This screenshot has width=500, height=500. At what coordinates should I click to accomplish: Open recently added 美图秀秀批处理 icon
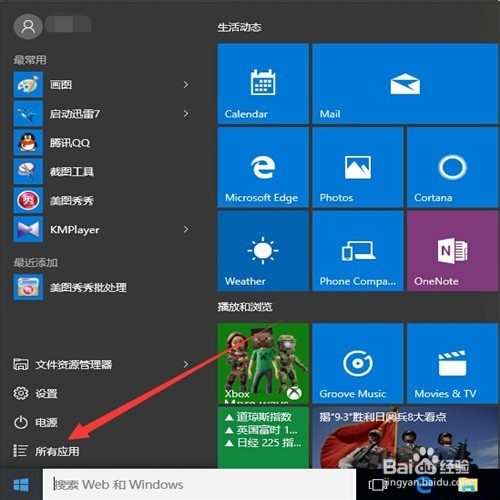(28, 287)
